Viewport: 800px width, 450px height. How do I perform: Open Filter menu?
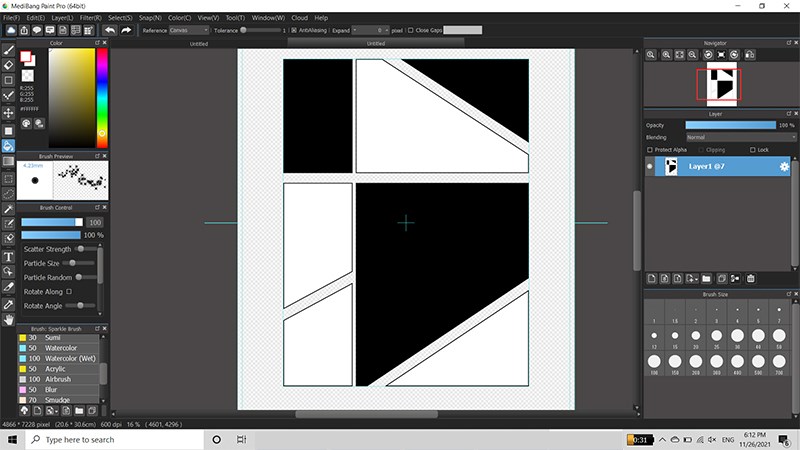pos(90,18)
